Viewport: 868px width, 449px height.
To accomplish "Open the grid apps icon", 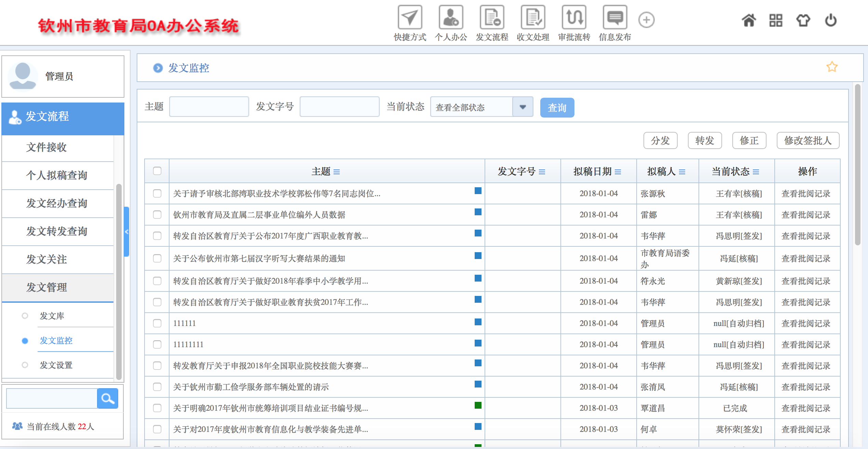I will tap(776, 20).
